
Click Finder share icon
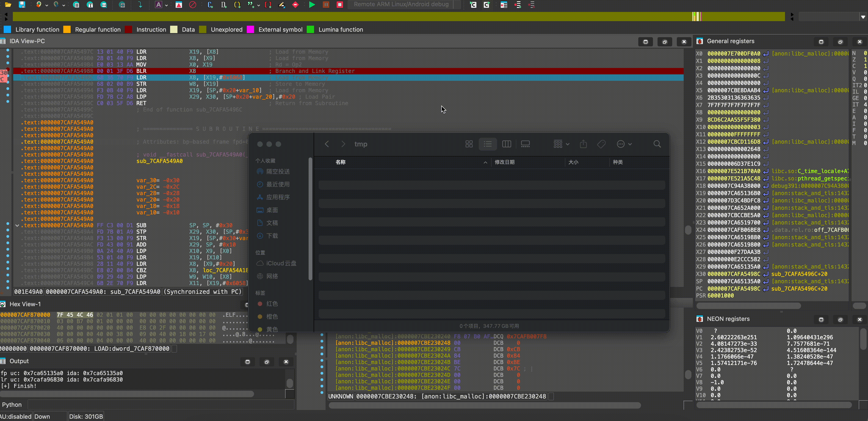(x=583, y=144)
